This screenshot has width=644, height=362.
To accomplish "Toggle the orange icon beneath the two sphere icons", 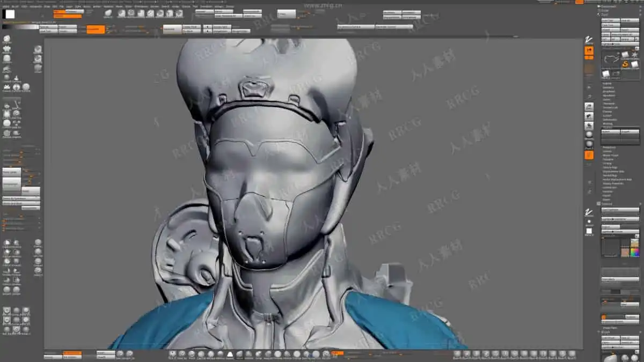I will (x=589, y=155).
